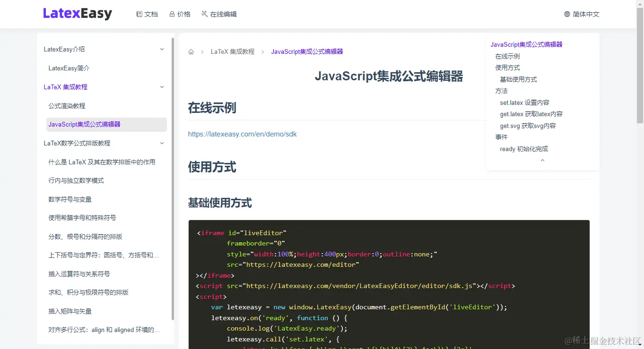Collapse the LaTeX数学公式排版教程 section

[162, 143]
